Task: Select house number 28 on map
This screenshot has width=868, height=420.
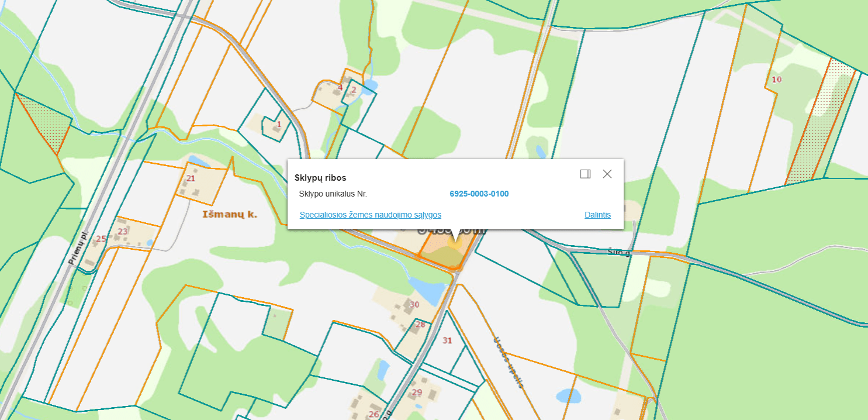Action: (x=420, y=324)
